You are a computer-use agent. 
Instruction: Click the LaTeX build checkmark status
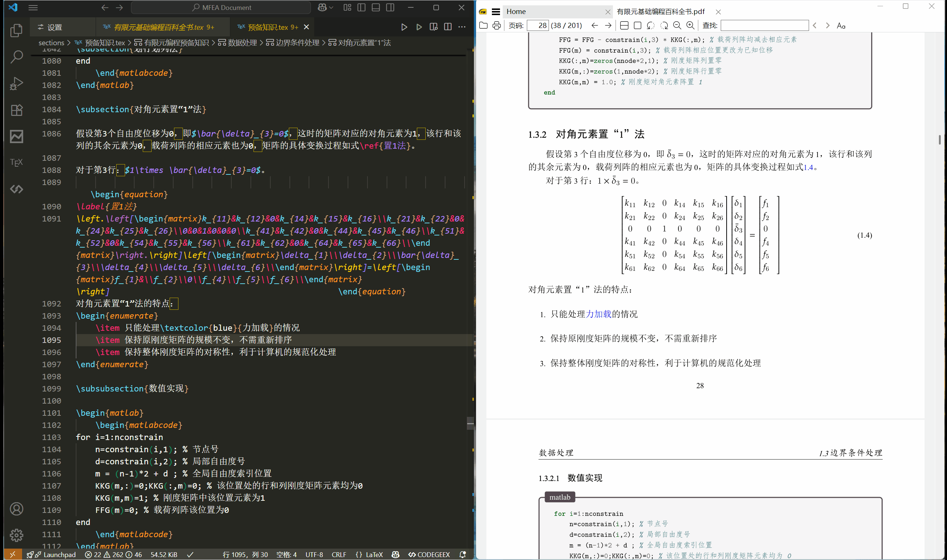(190, 554)
